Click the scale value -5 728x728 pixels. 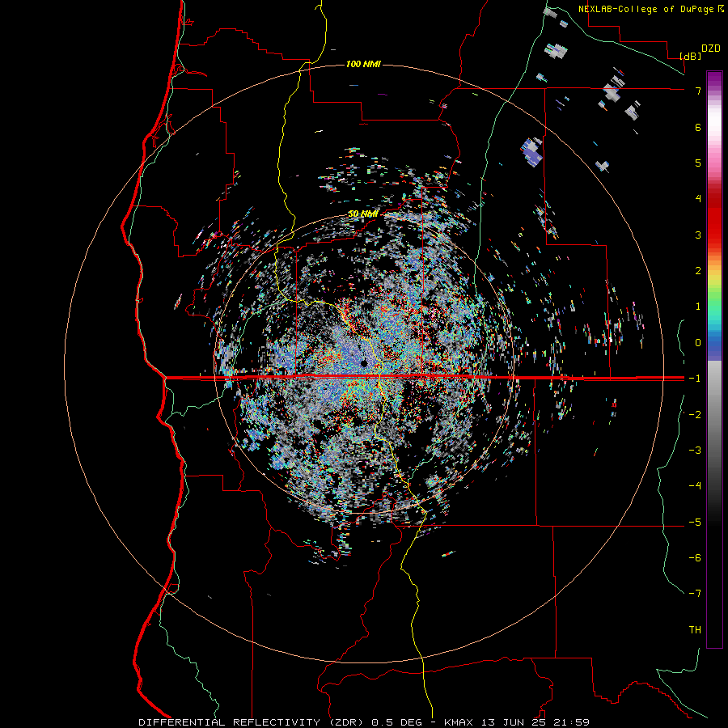695,522
